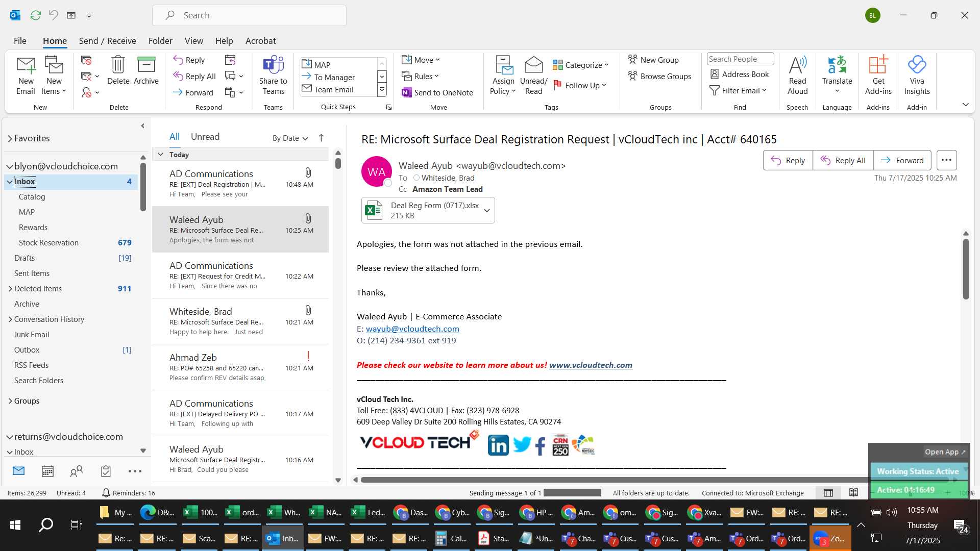Open the New Items menu icon
Image resolution: width=980 pixels, height=551 pixels.
click(x=54, y=76)
